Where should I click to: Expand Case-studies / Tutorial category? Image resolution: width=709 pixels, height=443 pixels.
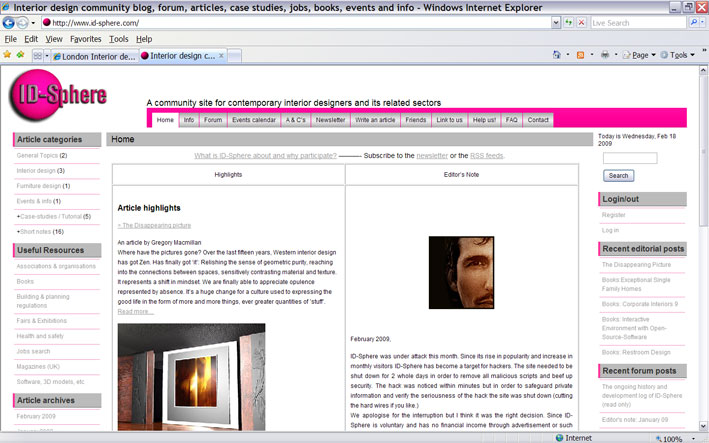point(53,217)
